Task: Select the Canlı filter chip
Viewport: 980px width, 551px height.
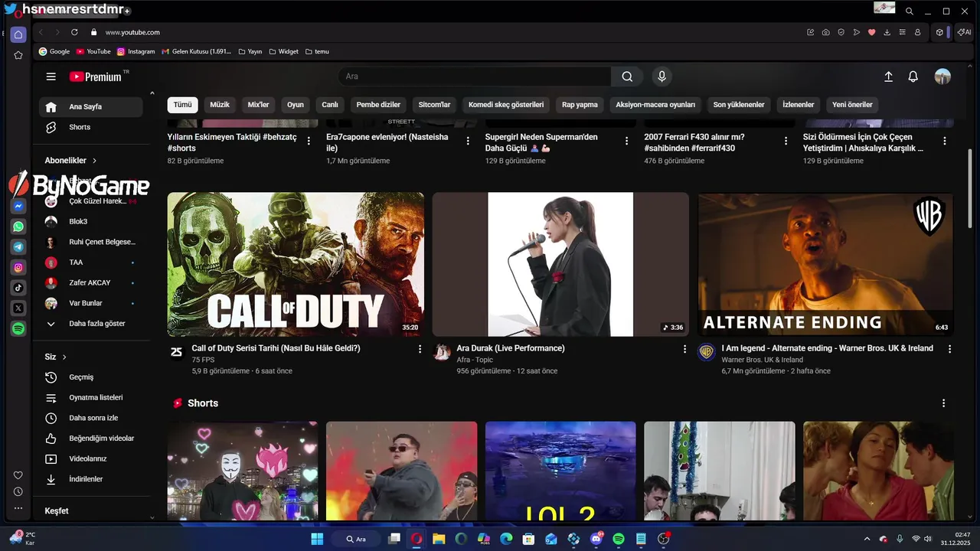Action: coord(330,105)
